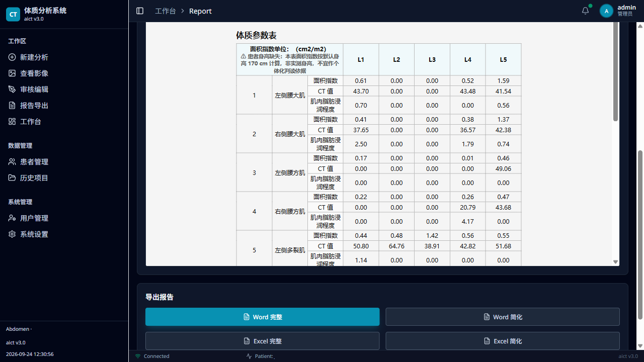Click the 2026-09-24 12:30:56 timestamp
644x362 pixels.
point(30,354)
